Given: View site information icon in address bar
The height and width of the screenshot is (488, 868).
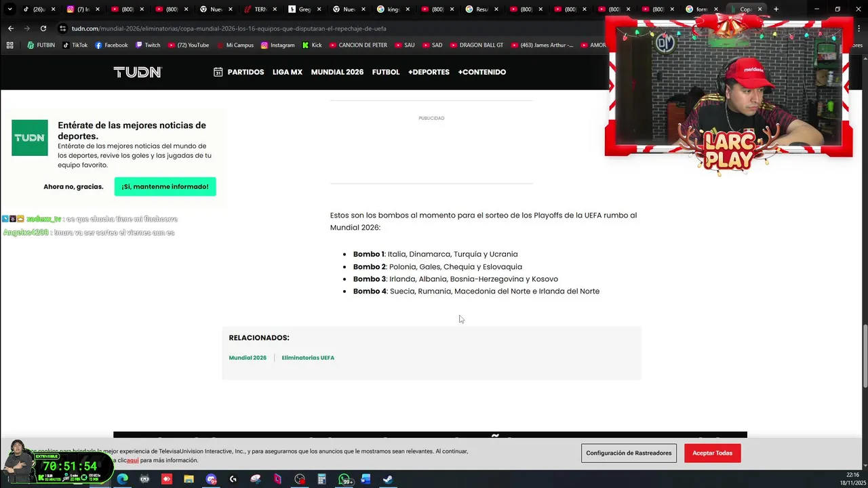Looking at the screenshot, I should [62, 28].
